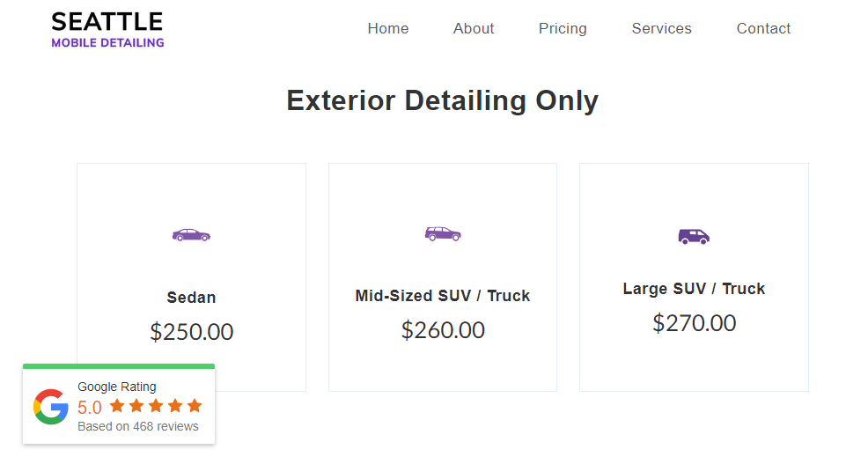Image resolution: width=868 pixels, height=457 pixels.
Task: Click the "Google Rating" widget label
Action: pyautogui.click(x=117, y=387)
